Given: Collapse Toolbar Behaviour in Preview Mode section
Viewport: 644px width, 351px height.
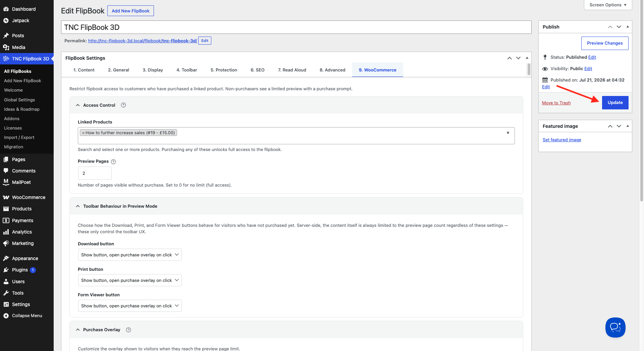Looking at the screenshot, I should (78, 206).
